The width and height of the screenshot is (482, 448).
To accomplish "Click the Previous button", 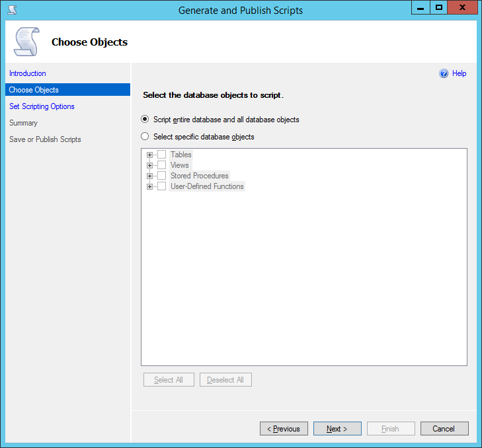I will click(x=284, y=429).
